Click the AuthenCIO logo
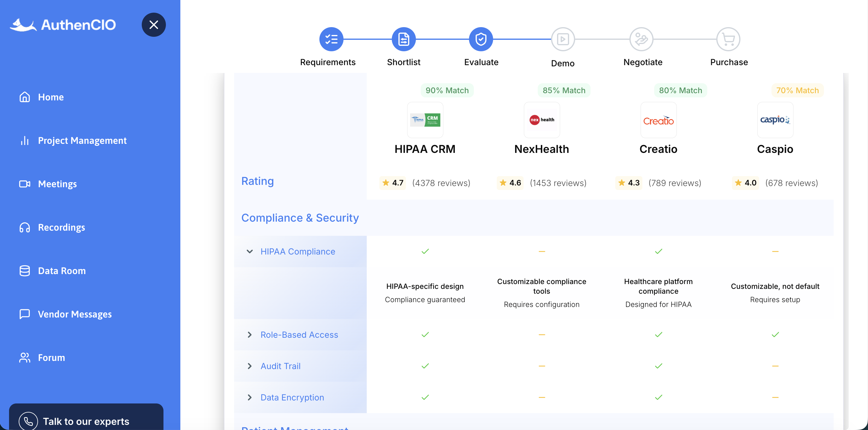 pyautogui.click(x=63, y=25)
